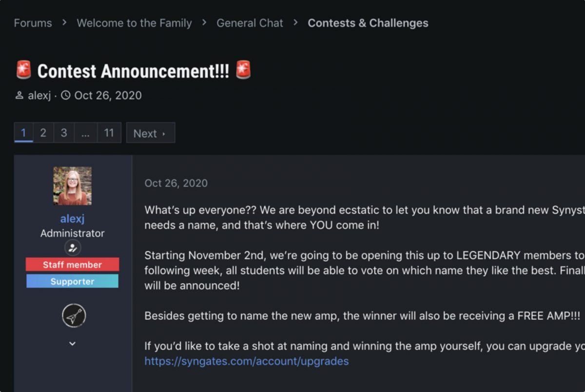Click the staff user icon below Administrator

point(73,248)
